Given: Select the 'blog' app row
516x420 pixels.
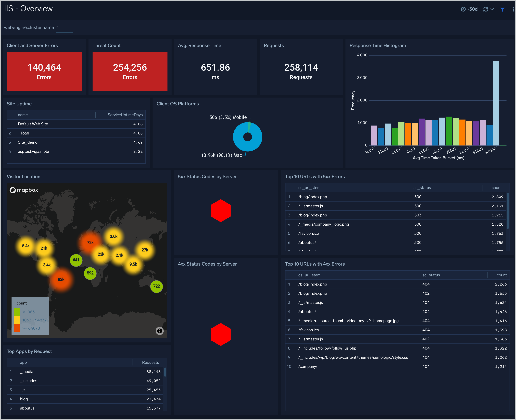Looking at the screenshot, I should click(x=85, y=399).
